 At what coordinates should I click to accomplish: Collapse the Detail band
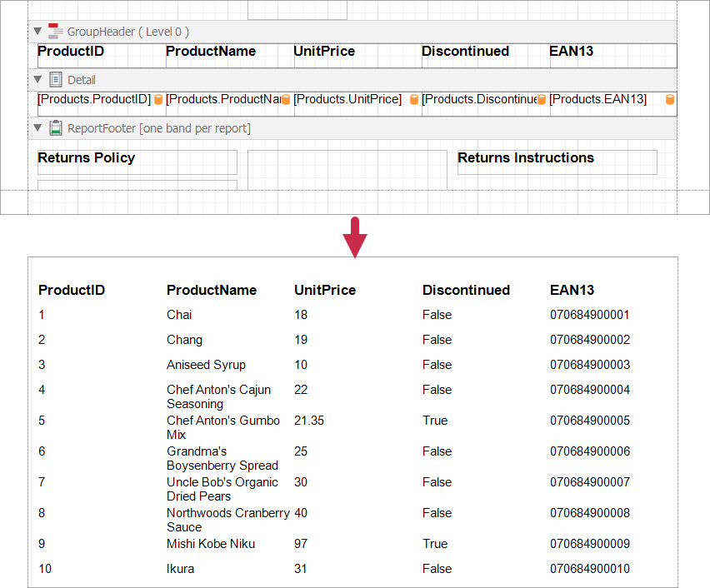[37, 80]
